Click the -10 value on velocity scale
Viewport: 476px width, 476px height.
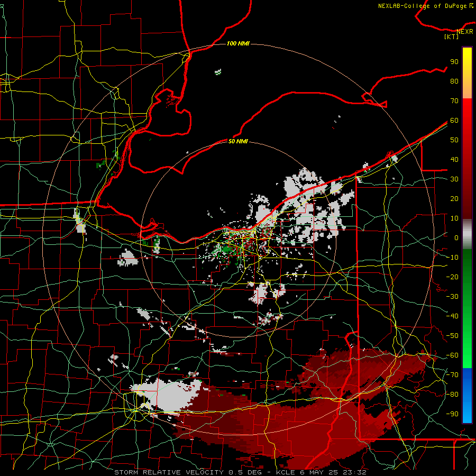pyautogui.click(x=452, y=258)
